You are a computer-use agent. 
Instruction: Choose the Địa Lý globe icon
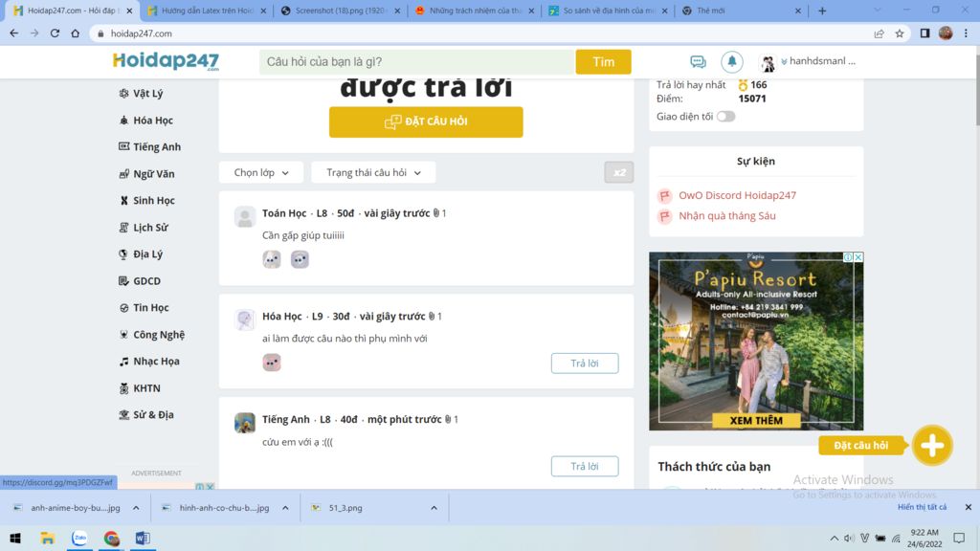pos(123,254)
